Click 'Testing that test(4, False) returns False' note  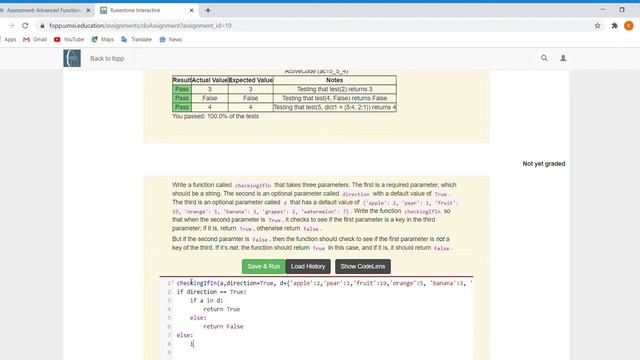pos(334,98)
